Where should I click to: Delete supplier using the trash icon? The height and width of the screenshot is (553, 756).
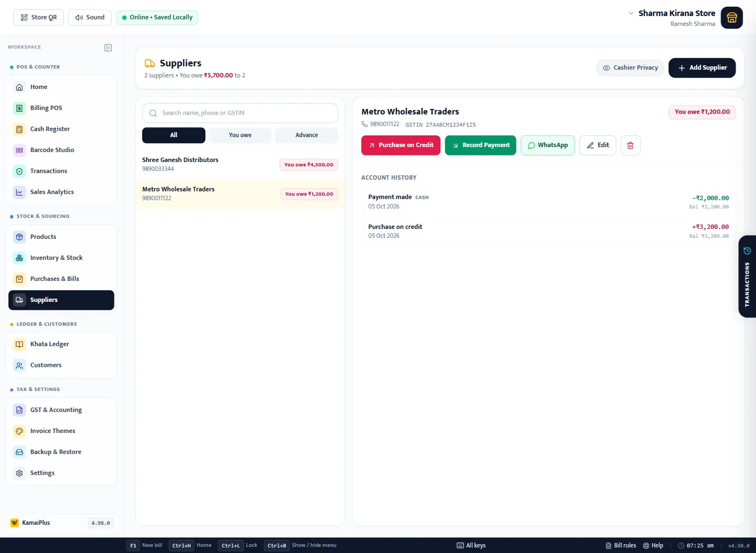(630, 145)
